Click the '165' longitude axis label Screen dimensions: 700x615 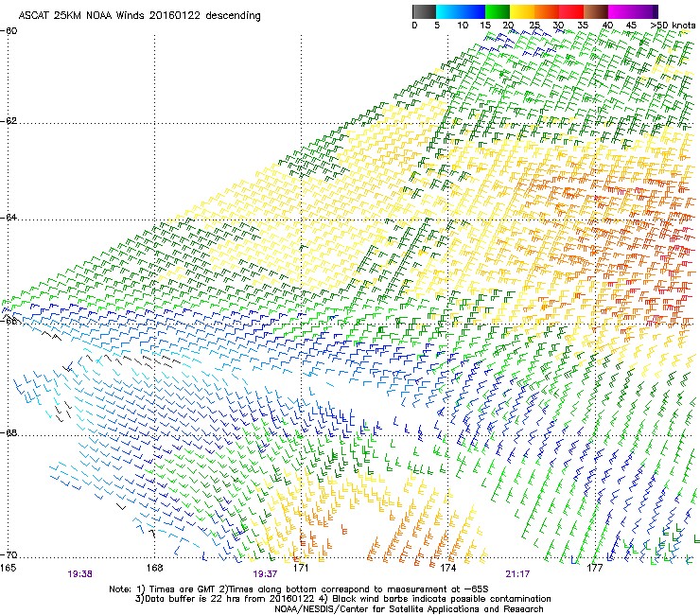[x=8, y=568]
